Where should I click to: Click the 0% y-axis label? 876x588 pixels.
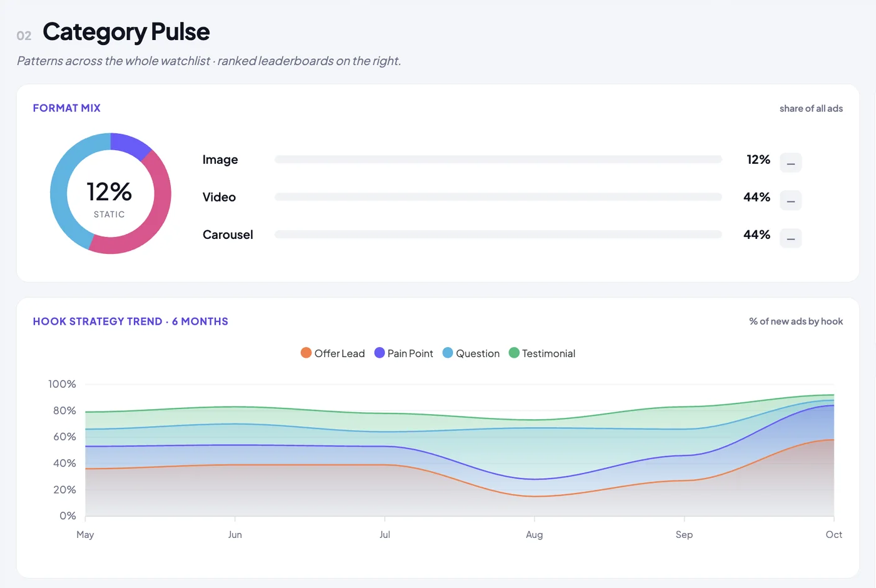coord(68,516)
